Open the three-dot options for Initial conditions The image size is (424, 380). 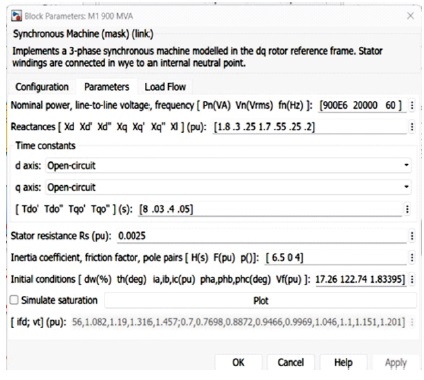[412, 279]
